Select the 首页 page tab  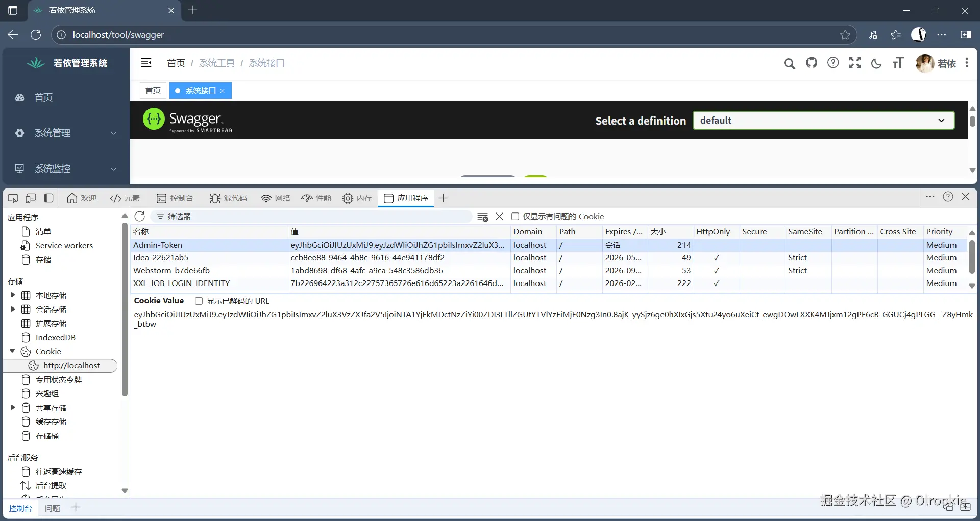click(153, 91)
